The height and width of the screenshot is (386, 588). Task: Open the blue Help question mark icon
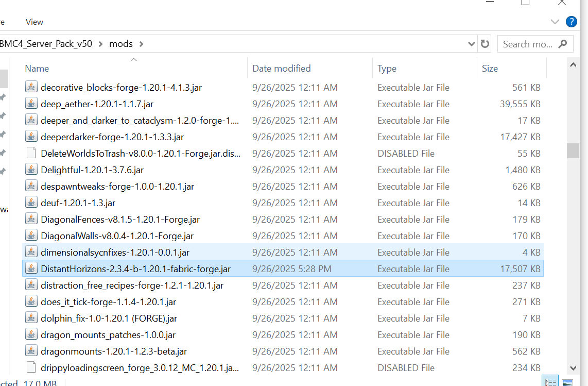click(x=571, y=22)
